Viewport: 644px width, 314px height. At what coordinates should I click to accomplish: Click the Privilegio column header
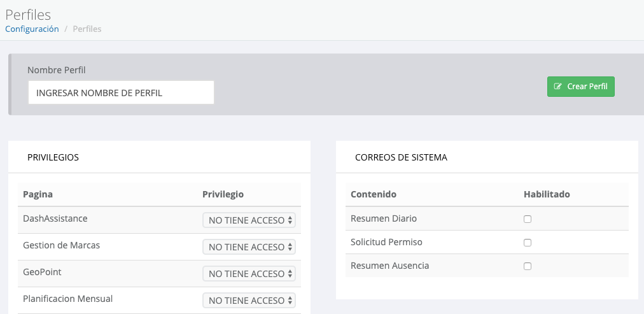point(223,194)
